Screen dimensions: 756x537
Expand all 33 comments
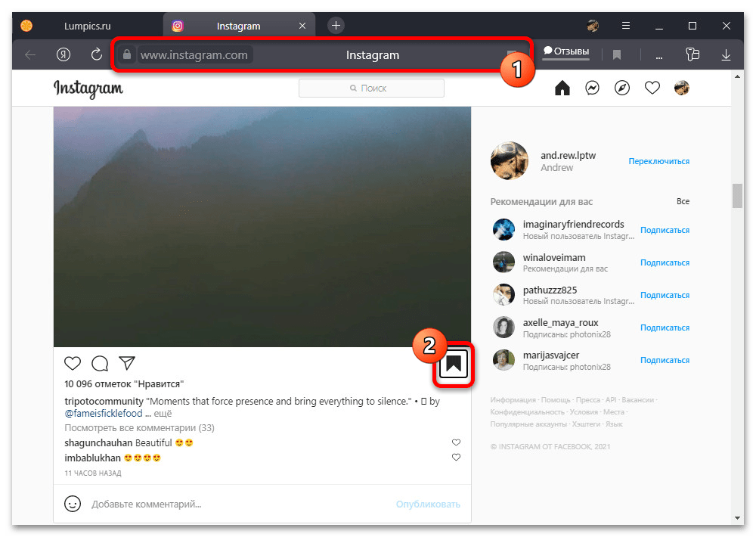[139, 428]
